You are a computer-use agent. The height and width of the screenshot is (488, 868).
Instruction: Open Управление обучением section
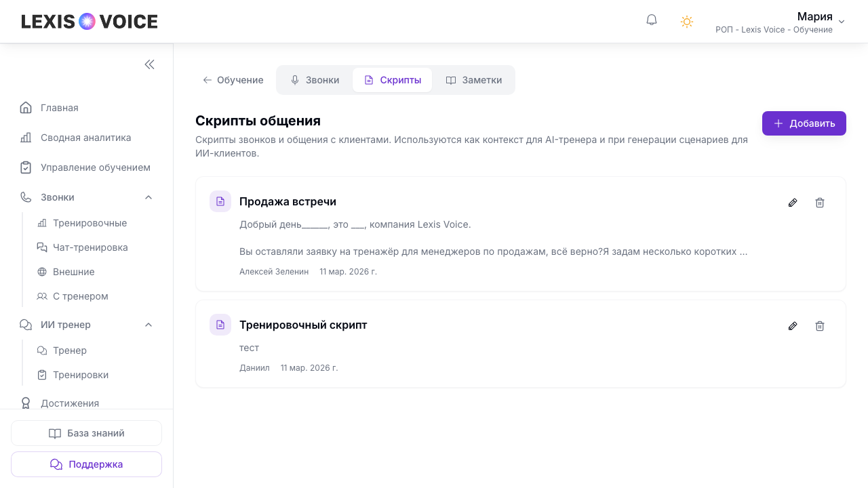click(87, 167)
